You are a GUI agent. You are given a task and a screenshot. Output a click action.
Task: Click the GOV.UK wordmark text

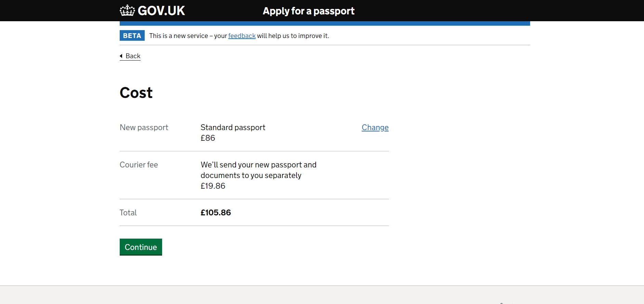(161, 11)
